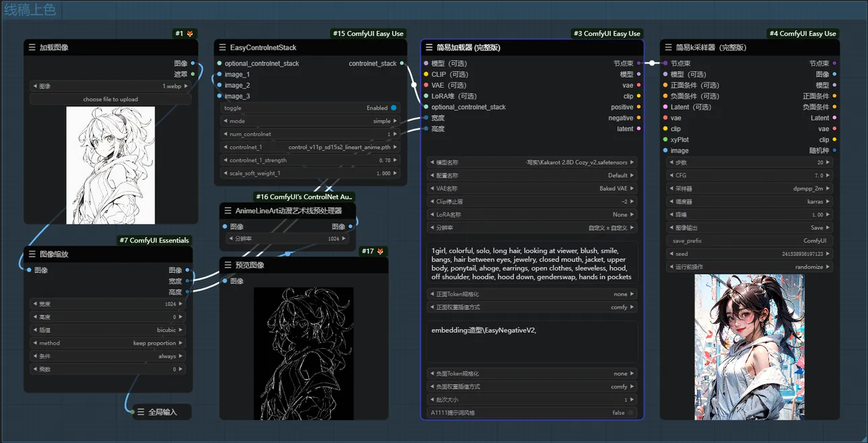This screenshot has width=868, height=443.
Task: Toggle the A1111提示词风格 switch
Action: [x=630, y=413]
